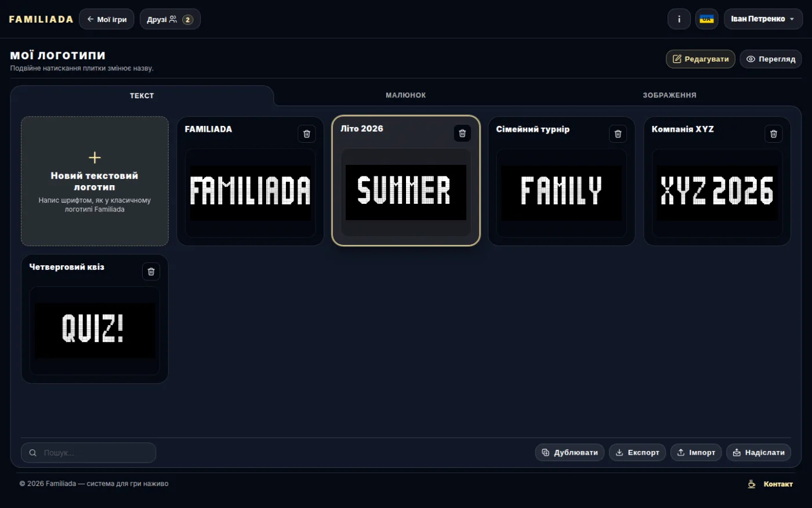Viewport: 812px width, 508px height.
Task: Delete the Літо 2026 logo
Action: [462, 134]
